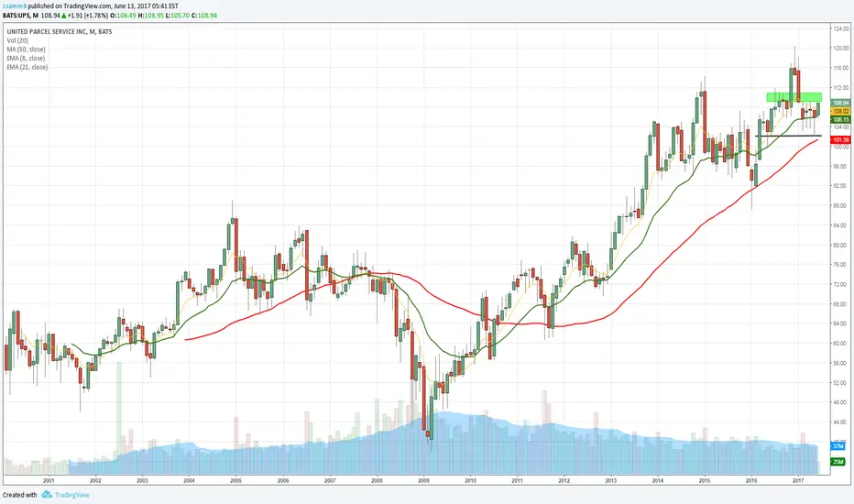The width and height of the screenshot is (854, 504).
Task: Click the 'C:108.94' close value
Action: [204, 16]
